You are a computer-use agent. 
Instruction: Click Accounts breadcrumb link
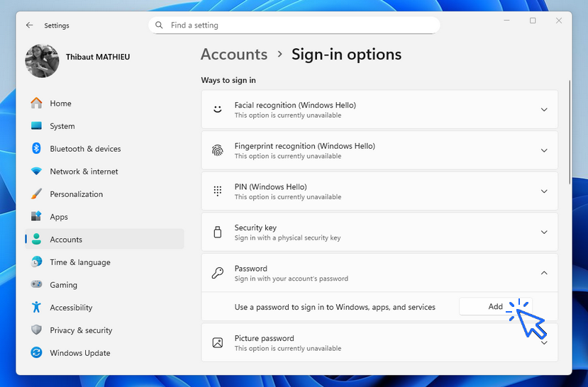[234, 55]
